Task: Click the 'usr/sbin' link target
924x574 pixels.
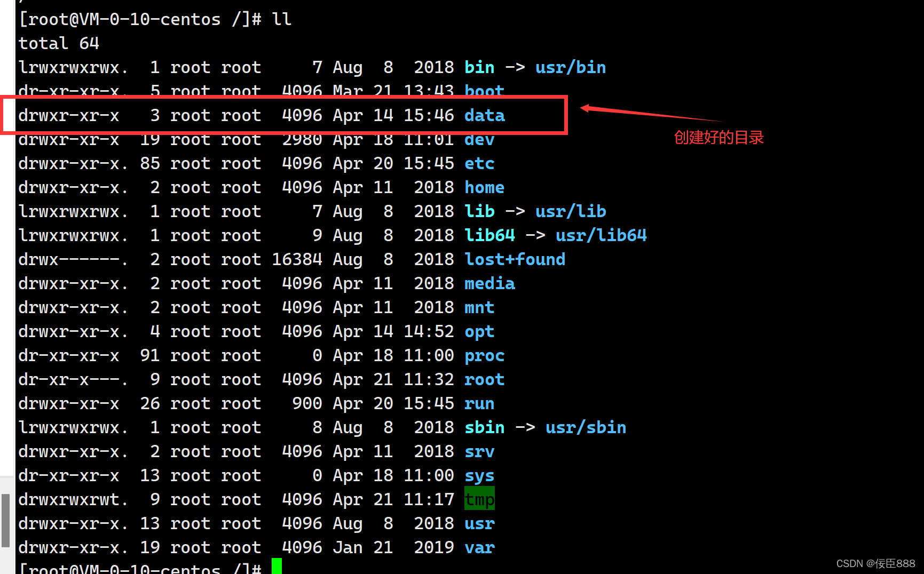Action: coord(586,427)
